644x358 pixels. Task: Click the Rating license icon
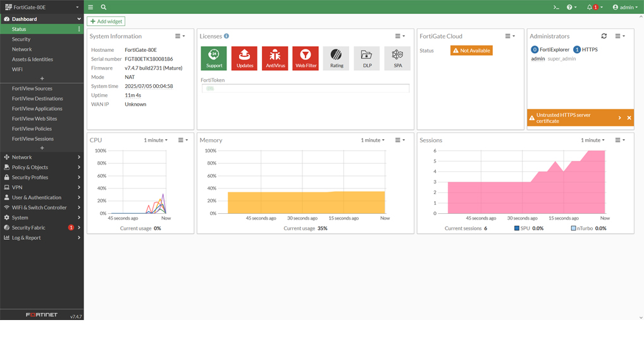337,58
